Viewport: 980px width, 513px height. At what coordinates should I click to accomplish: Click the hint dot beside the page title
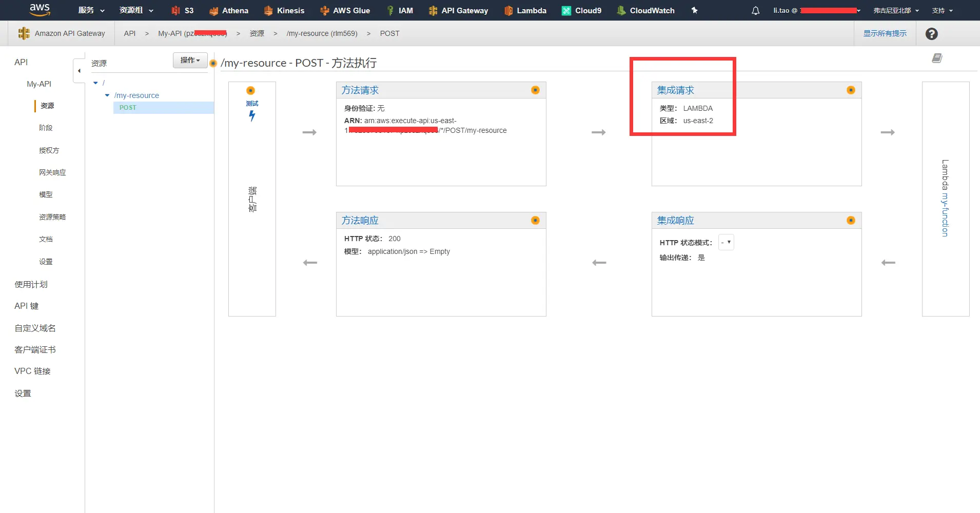[x=213, y=63]
